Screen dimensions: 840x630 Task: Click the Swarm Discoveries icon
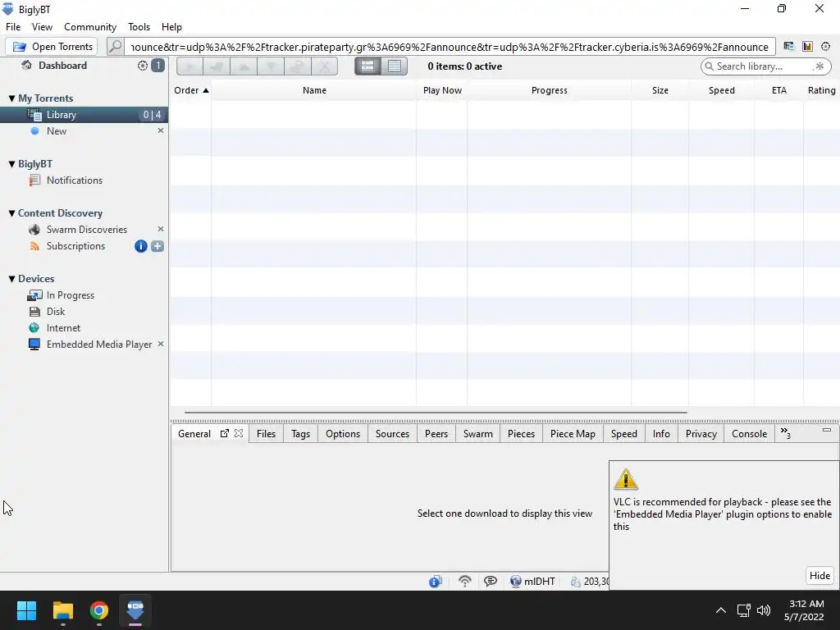[34, 230]
